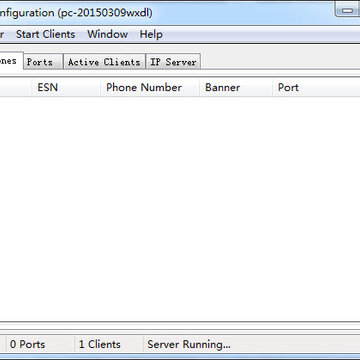Click the Banner column header
This screenshot has width=360, height=360.
236,87
